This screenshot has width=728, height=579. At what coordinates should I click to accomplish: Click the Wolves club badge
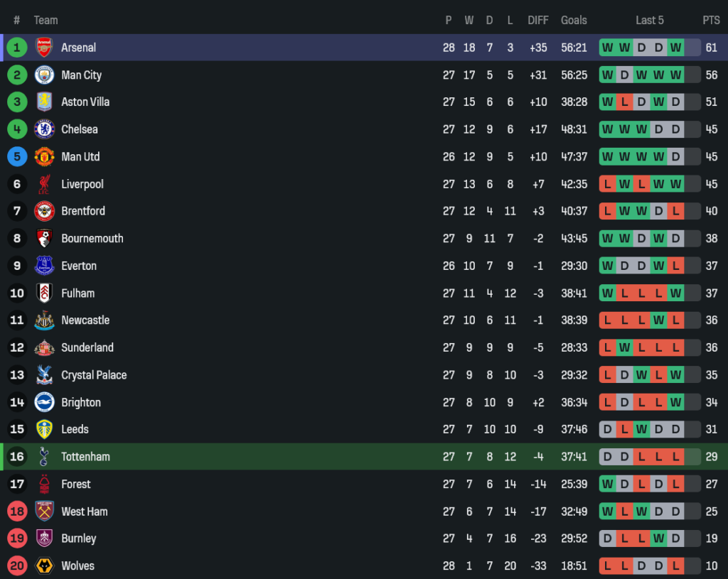click(x=44, y=566)
